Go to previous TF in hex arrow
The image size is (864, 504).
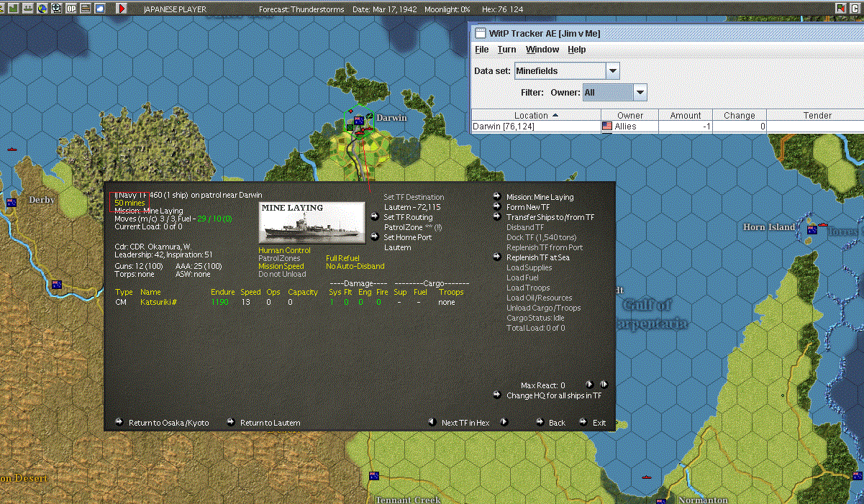432,422
